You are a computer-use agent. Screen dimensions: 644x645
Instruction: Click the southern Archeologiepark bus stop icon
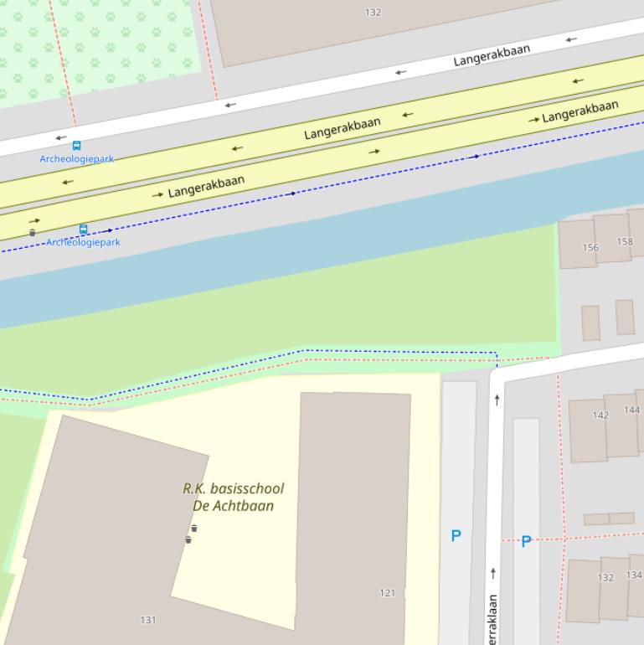(x=83, y=230)
